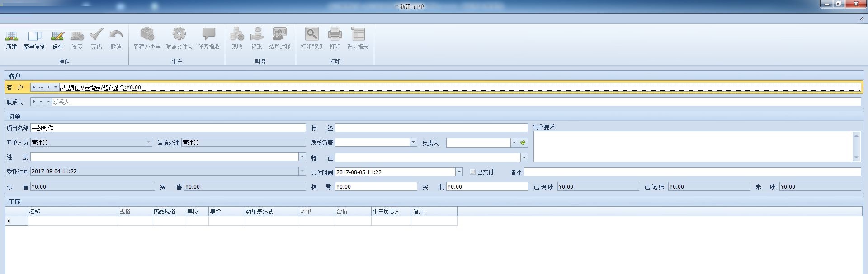
Task: Open the 客户 dropdown arrow
Action: tap(56, 87)
